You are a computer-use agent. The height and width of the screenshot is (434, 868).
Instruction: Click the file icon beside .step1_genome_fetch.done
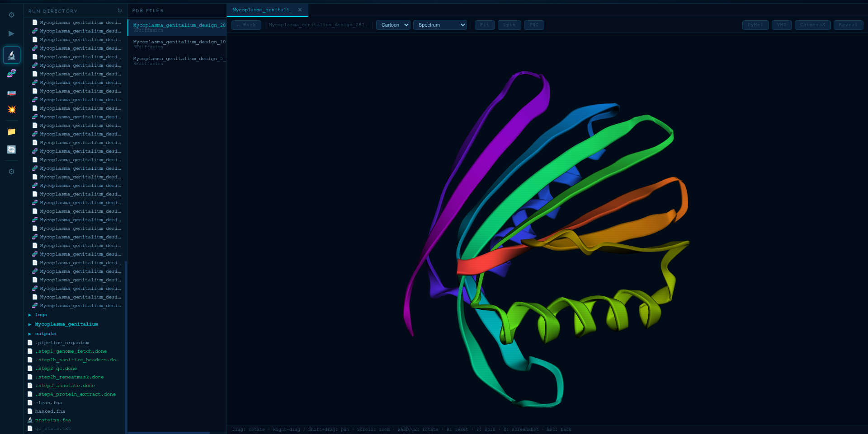click(30, 351)
